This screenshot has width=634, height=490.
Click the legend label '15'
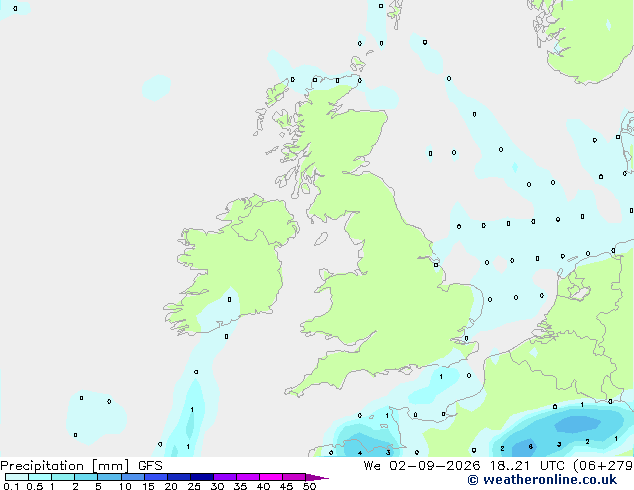coord(148,486)
